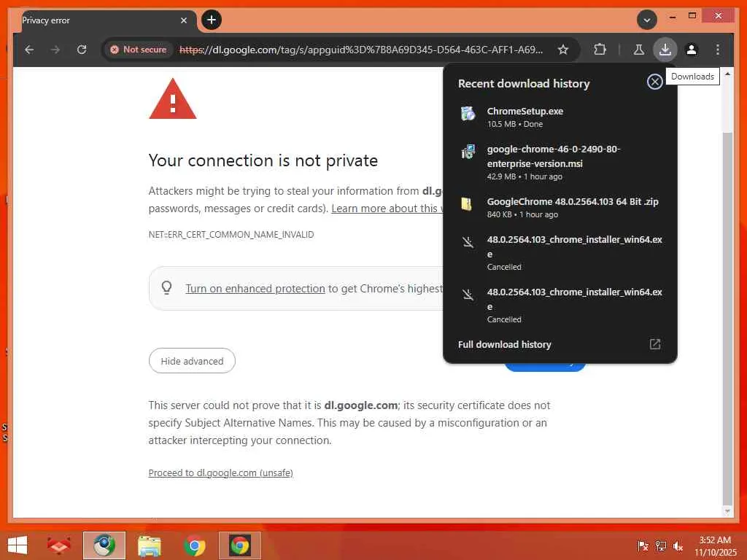Click the msi installer file icon

coord(468,152)
